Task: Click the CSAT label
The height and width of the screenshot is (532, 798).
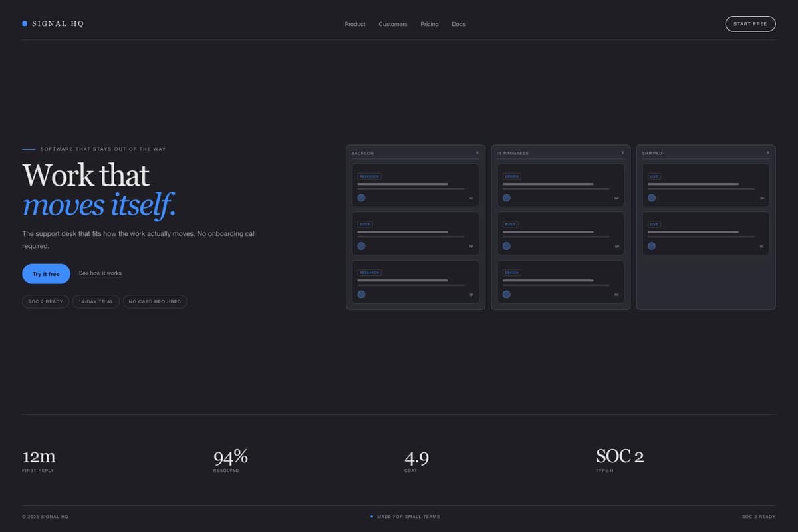Action: tap(411, 471)
